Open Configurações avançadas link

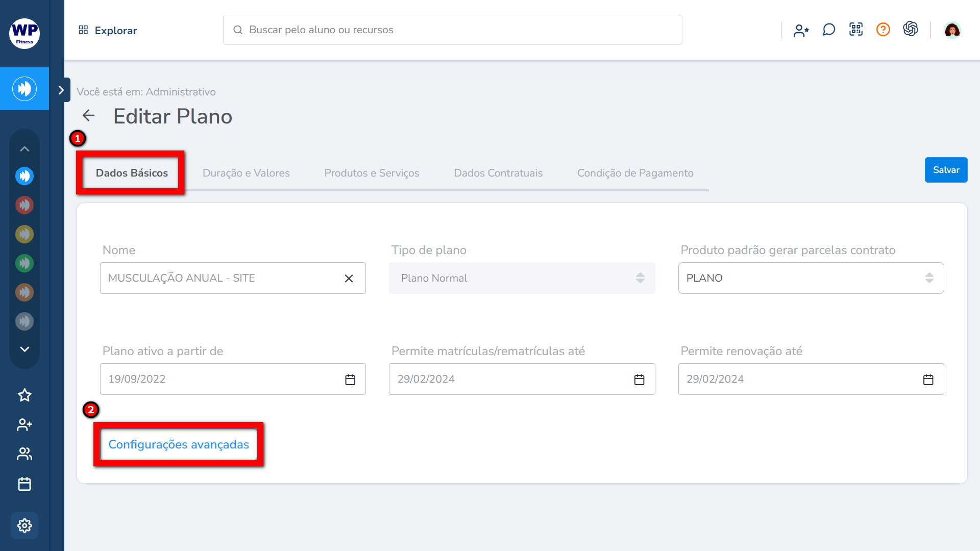coord(179,444)
